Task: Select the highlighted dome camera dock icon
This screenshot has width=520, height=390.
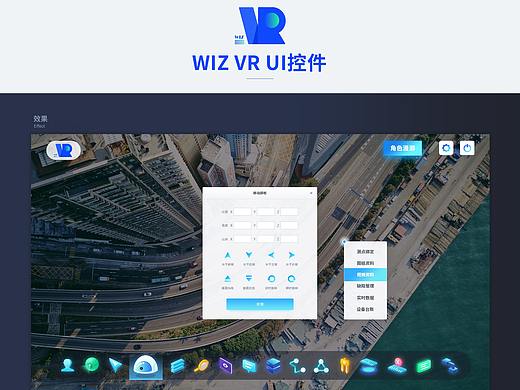Action: [146, 366]
